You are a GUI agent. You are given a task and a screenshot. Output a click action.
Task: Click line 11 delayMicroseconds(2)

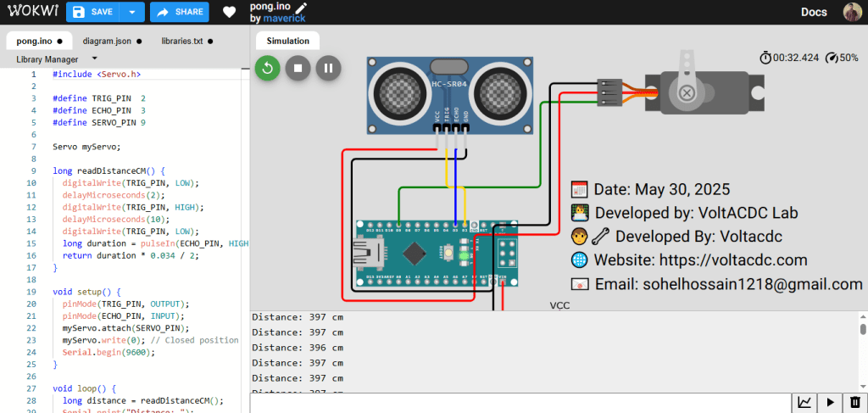[x=114, y=195]
